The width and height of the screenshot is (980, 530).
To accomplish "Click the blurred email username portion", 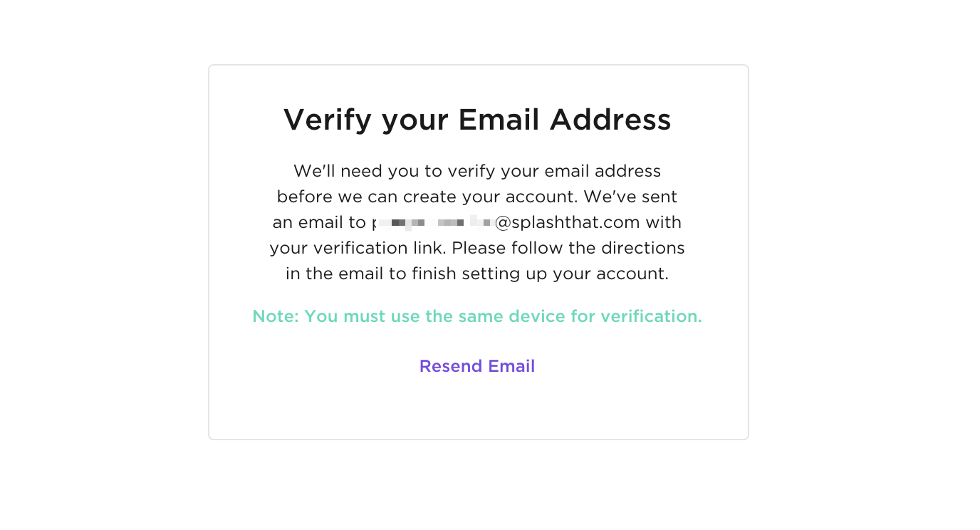I will click(432, 223).
